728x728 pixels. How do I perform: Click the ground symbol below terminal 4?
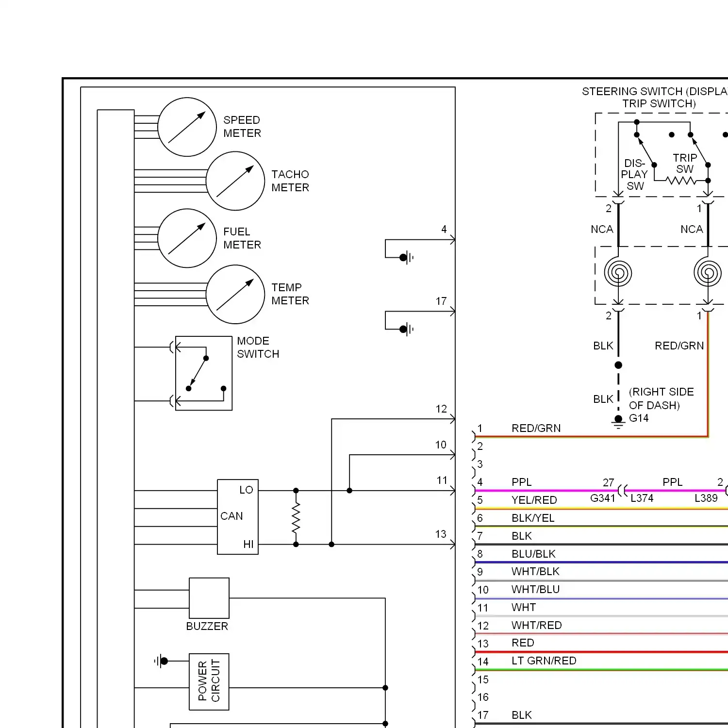click(407, 257)
